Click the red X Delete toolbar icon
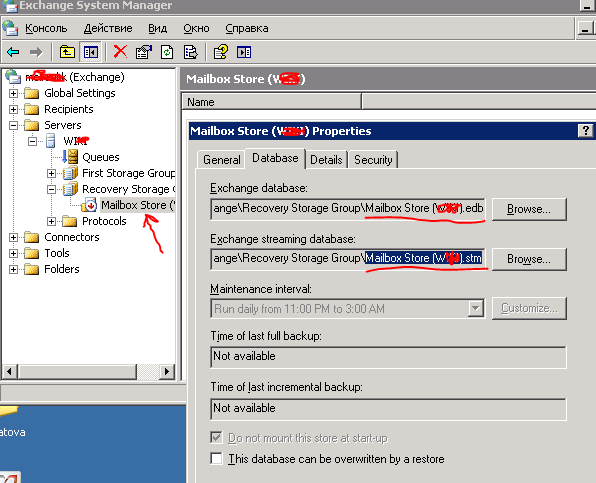Screen dimensions: 596x483 click(120, 52)
